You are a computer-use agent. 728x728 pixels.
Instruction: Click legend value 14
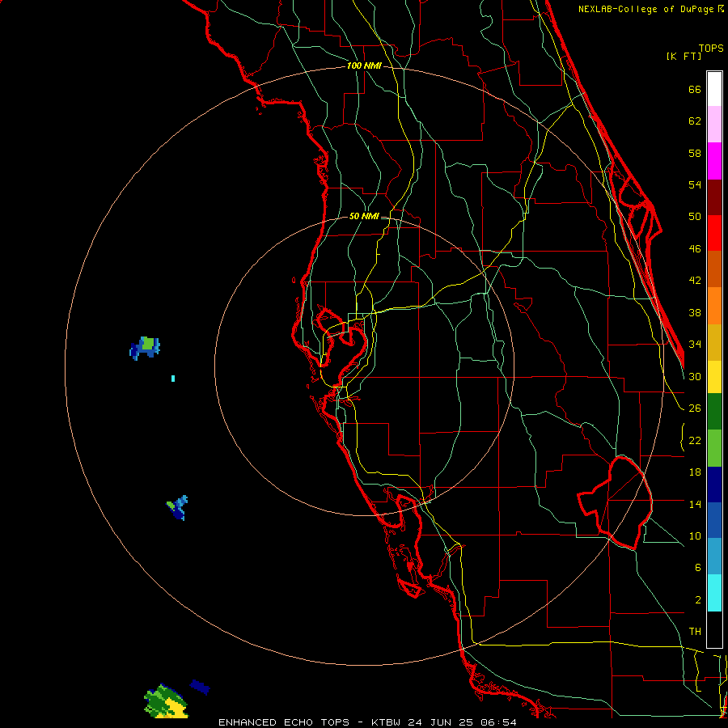tap(695, 504)
